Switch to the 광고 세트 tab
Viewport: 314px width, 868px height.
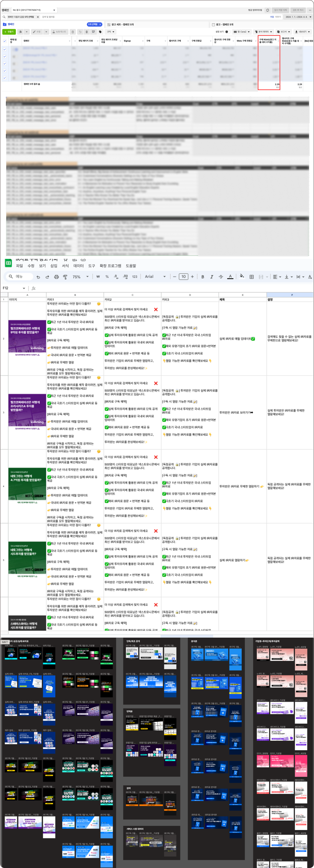click(122, 24)
